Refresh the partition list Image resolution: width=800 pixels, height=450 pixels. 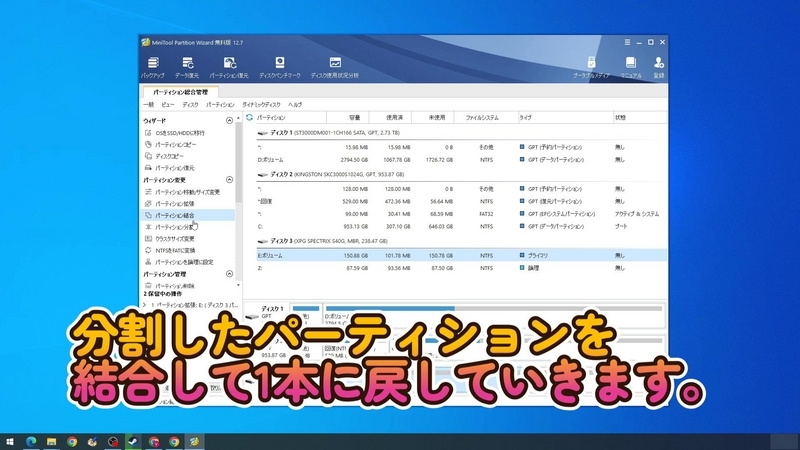(249, 117)
